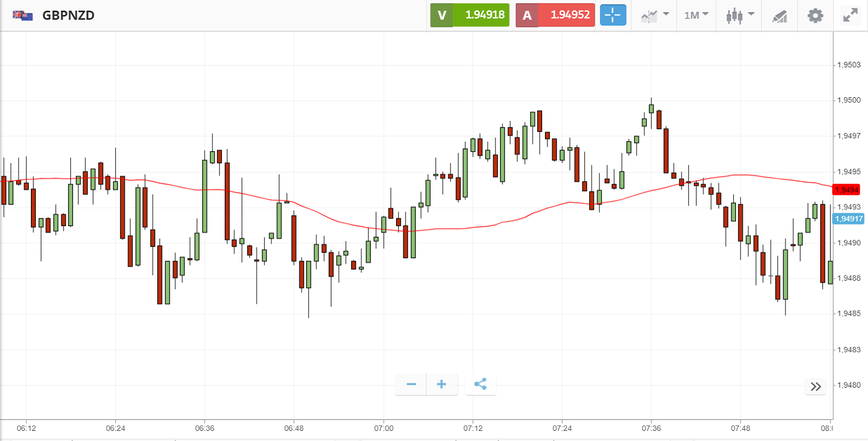Image resolution: width=868 pixels, height=441 pixels.
Task: Click the 06:36 time axis marker
Action: tap(204, 428)
